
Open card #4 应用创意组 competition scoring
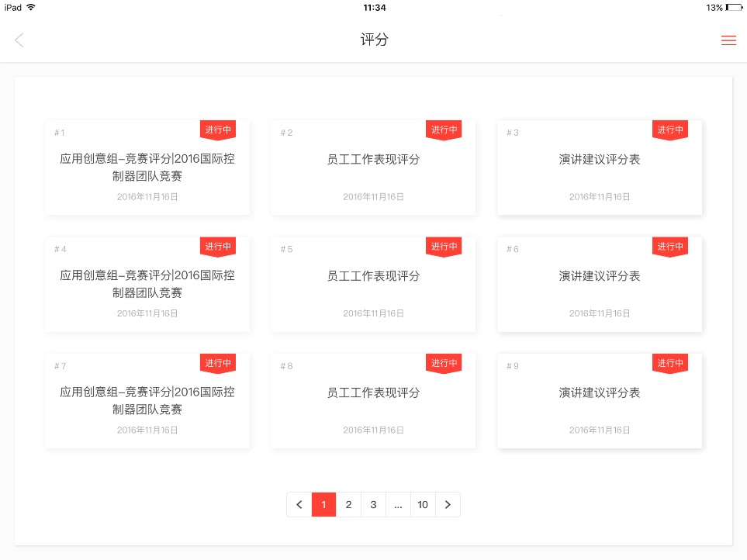pos(147,285)
